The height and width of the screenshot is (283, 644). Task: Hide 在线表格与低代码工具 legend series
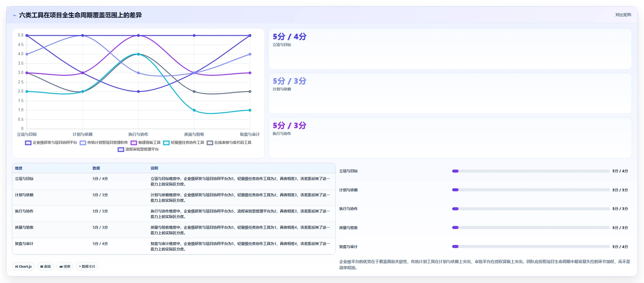(229, 143)
